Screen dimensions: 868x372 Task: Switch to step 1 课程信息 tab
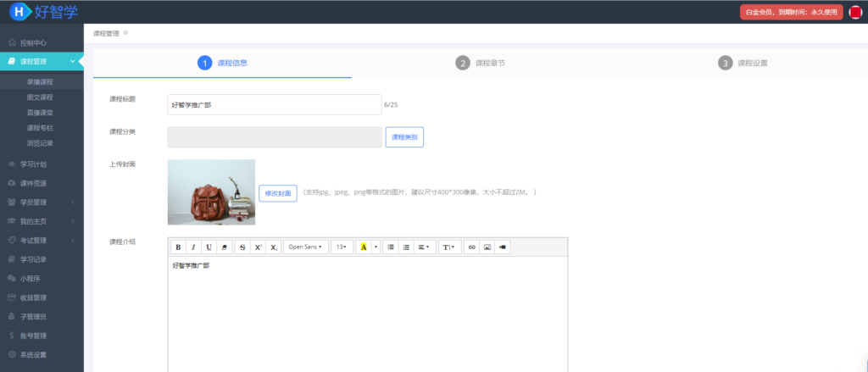[x=222, y=63]
